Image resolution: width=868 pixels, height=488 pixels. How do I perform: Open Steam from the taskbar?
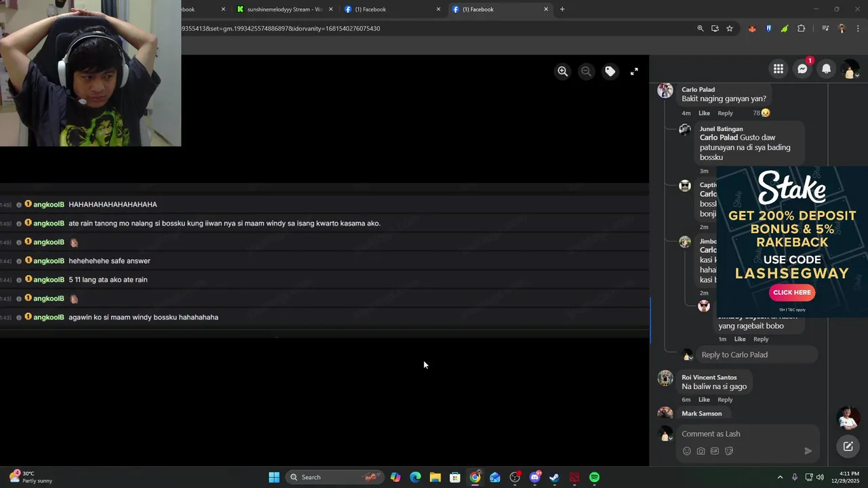[554, 477]
